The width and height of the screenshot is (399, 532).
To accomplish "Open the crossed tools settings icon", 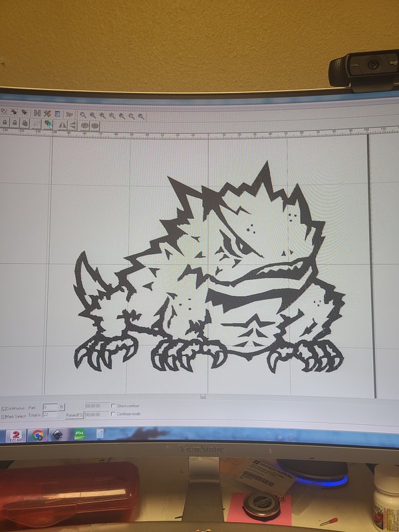I will pos(47,113).
